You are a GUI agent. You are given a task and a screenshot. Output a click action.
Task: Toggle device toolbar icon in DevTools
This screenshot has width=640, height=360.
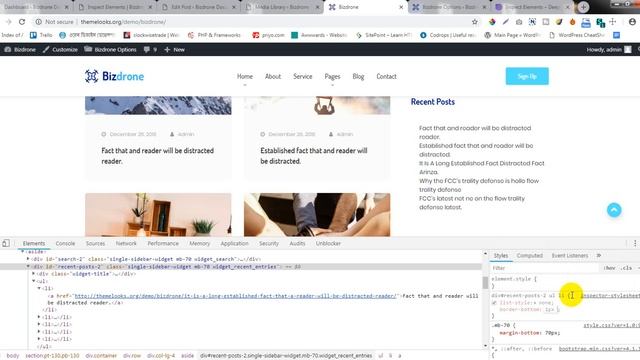point(6,243)
